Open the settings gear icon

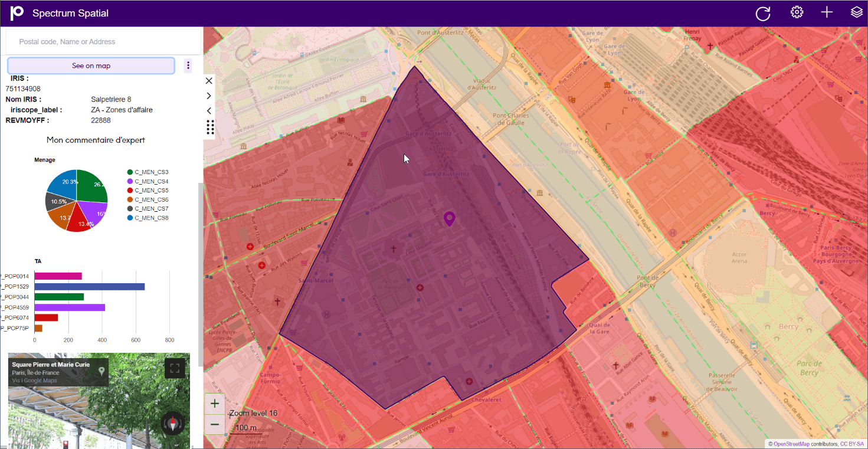pyautogui.click(x=797, y=12)
